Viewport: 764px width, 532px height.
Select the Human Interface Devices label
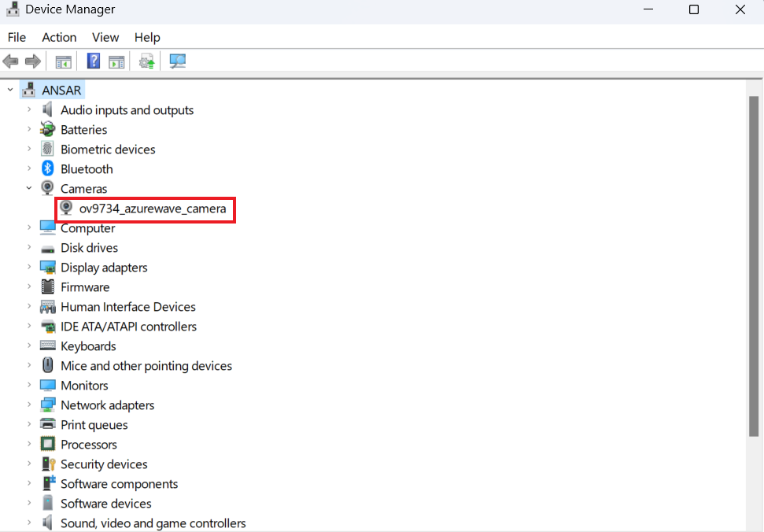click(128, 306)
